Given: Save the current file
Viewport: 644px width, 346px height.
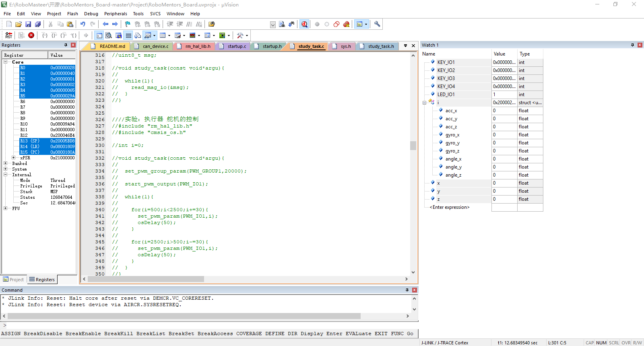Looking at the screenshot, I should [x=28, y=24].
